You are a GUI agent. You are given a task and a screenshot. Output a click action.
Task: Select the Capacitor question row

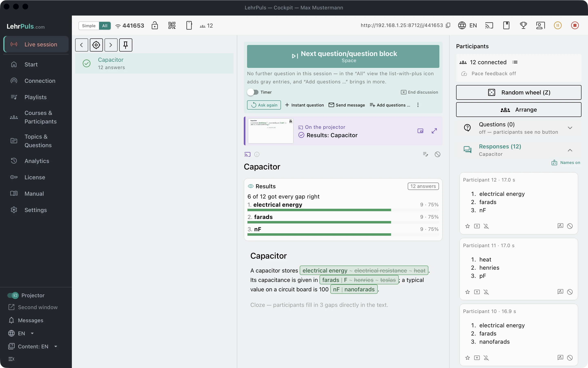154,64
